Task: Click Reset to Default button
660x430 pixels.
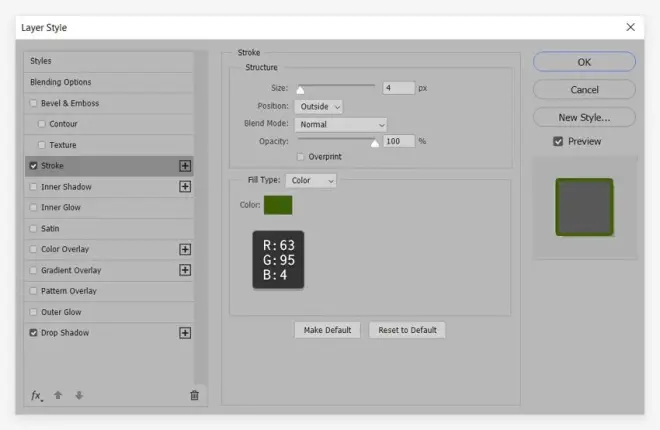Action: tap(407, 330)
